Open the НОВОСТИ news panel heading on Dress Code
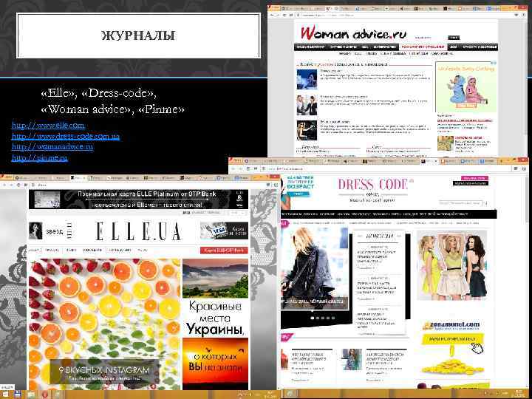The image size is (532, 399). [x=379, y=236]
